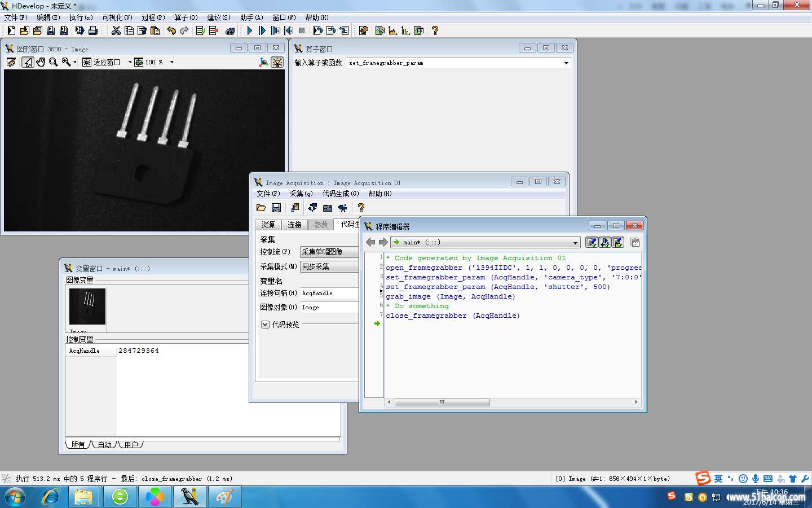
Task: Stop program execution with the square icon
Action: click(x=302, y=30)
